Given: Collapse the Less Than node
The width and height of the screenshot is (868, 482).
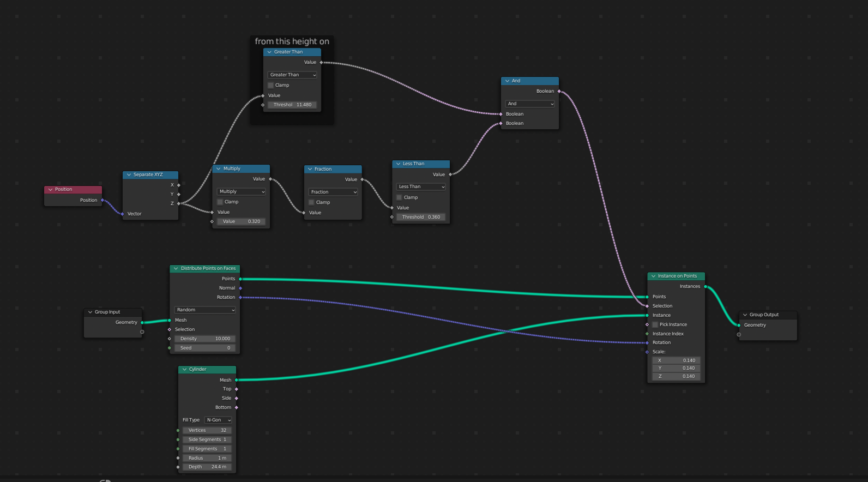Looking at the screenshot, I should point(398,164).
